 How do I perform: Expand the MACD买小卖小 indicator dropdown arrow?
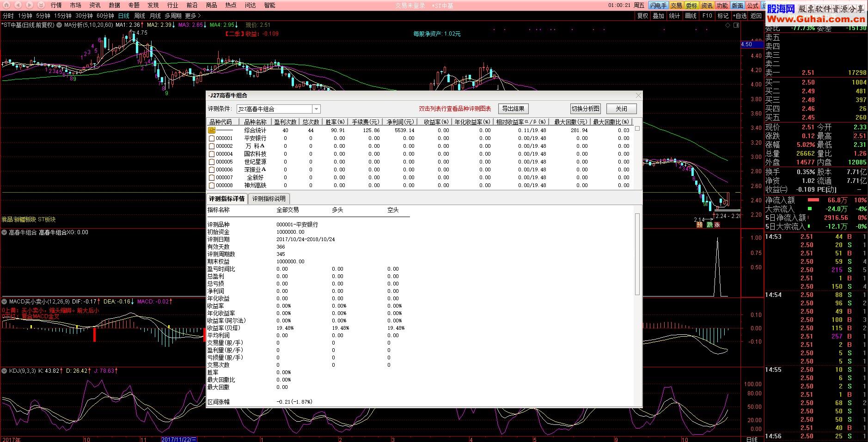coord(4,301)
